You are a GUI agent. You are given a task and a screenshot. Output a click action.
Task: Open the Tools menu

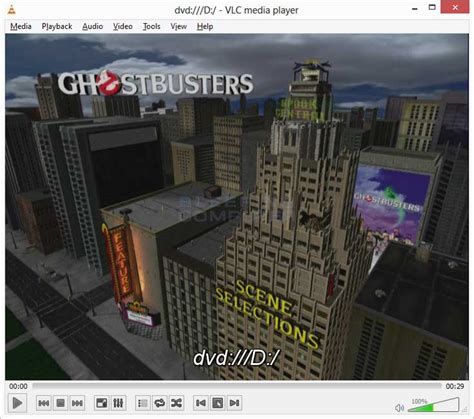tap(151, 26)
